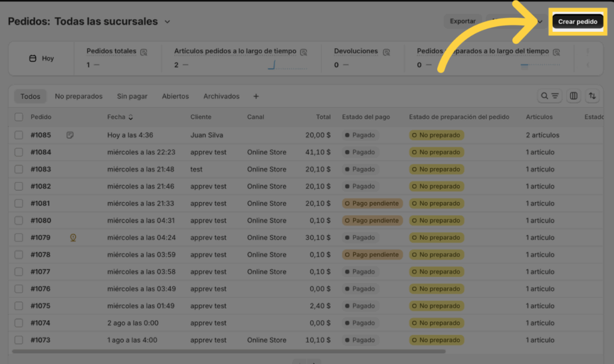
Task: Expand the Todas las sucursales location dropdown
Action: coord(167,22)
